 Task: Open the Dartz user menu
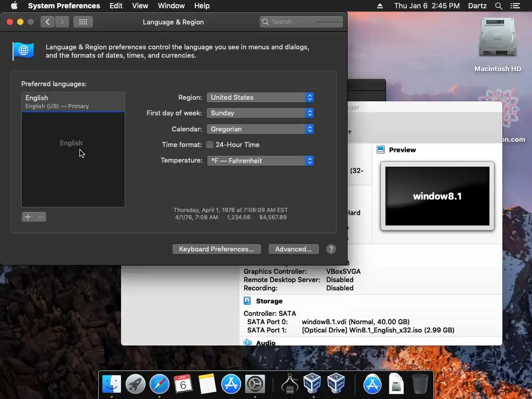pyautogui.click(x=477, y=6)
